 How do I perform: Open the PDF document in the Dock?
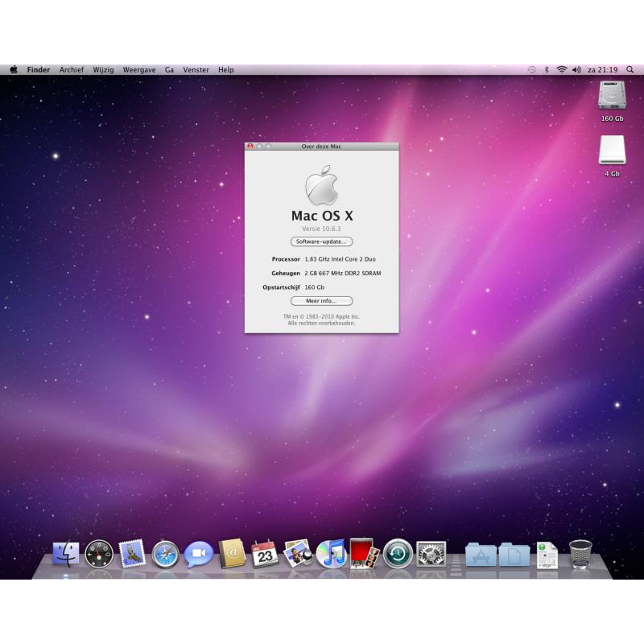point(547,555)
